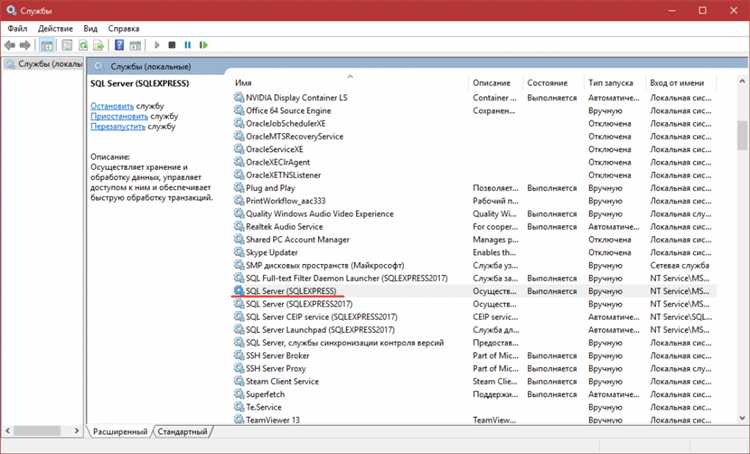Click the vertical scrollbar thumb of services list
750x454 pixels.
[742, 135]
